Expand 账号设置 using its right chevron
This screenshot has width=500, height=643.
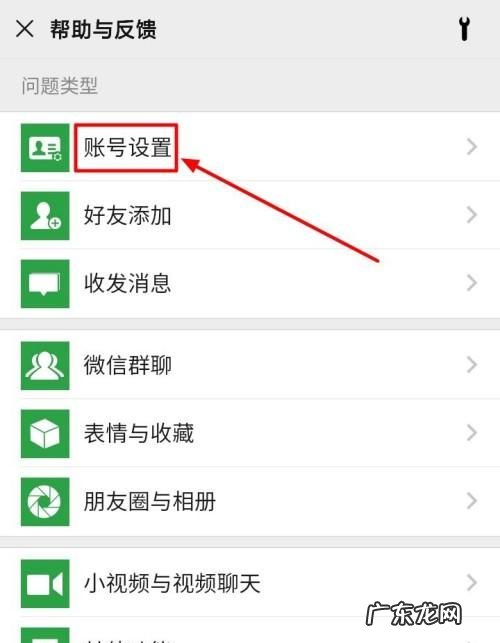(x=472, y=147)
